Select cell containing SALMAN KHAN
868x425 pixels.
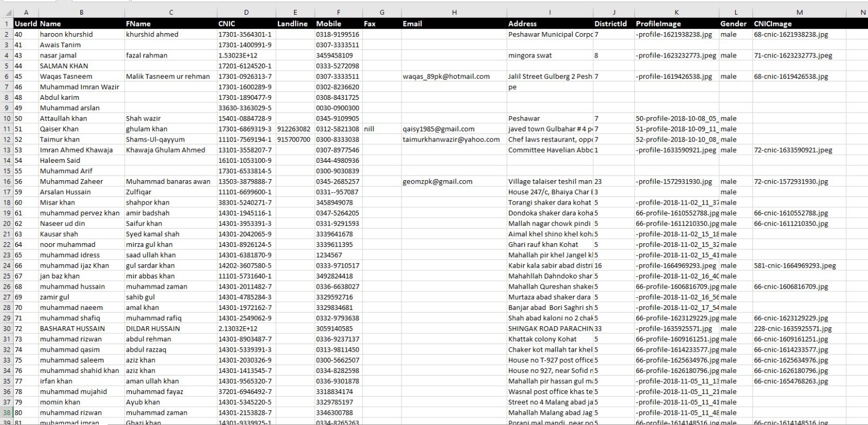(x=81, y=66)
